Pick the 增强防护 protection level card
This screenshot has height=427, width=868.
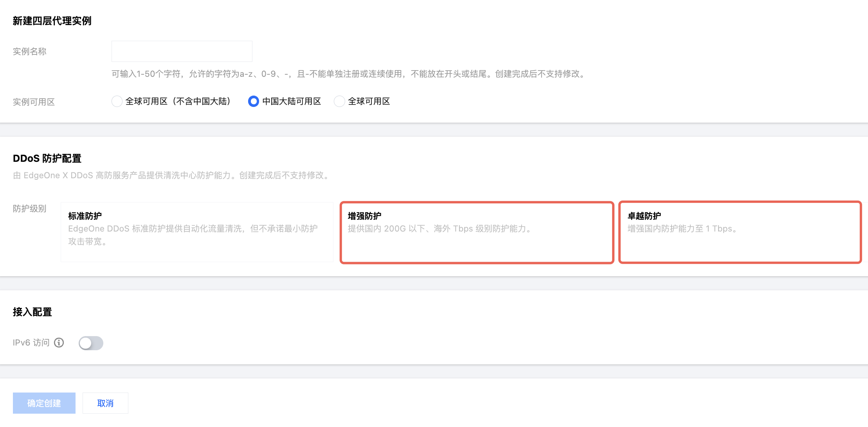pyautogui.click(x=477, y=233)
